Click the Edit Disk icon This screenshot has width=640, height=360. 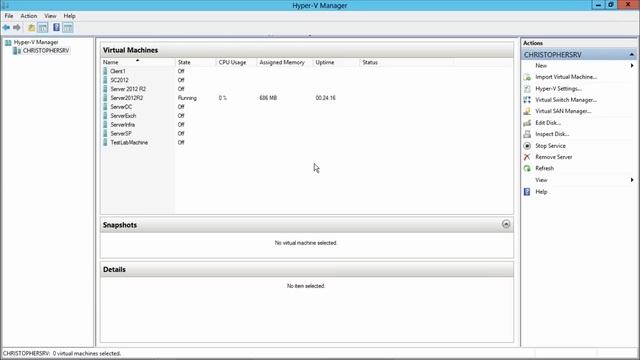pyautogui.click(x=527, y=123)
